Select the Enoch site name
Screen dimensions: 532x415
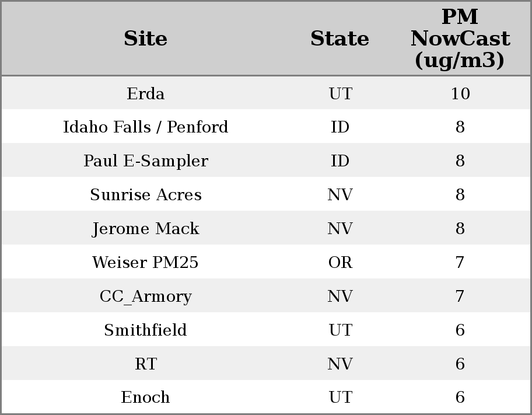(x=145, y=397)
